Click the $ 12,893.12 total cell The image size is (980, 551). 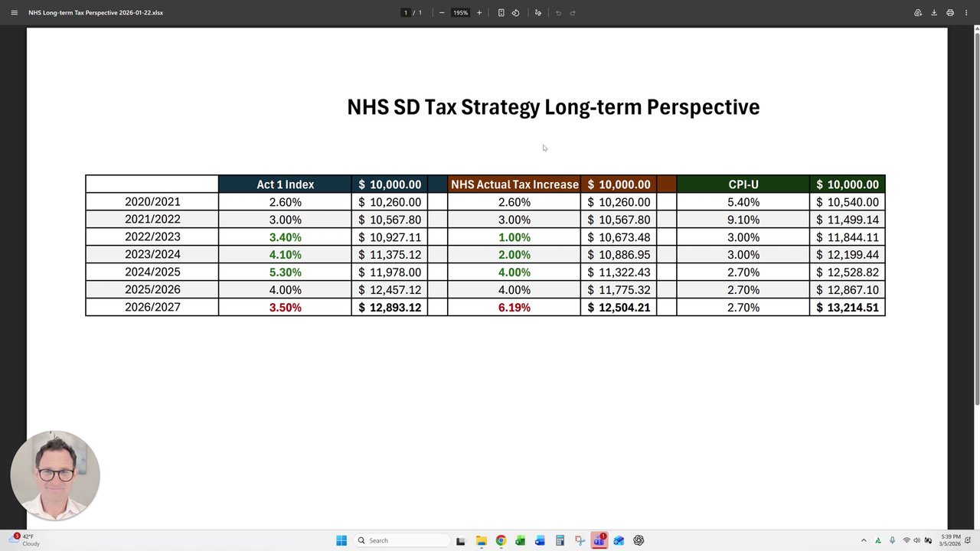coord(390,308)
